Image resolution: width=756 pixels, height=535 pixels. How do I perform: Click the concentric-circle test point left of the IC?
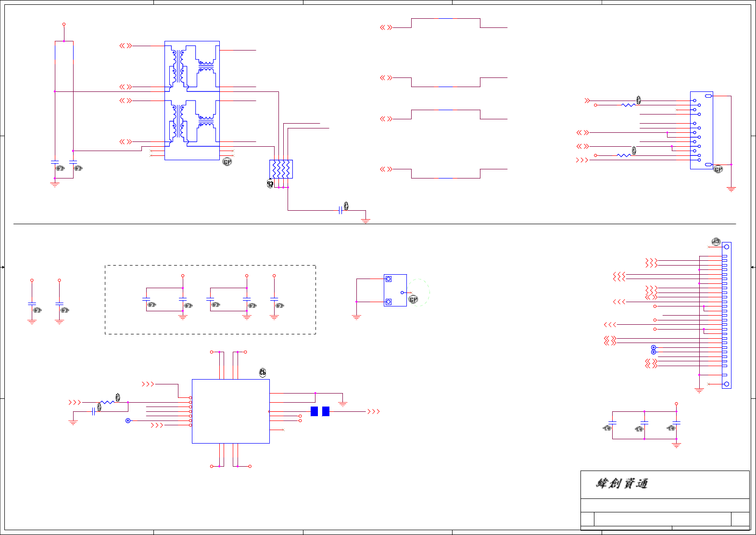point(128,420)
